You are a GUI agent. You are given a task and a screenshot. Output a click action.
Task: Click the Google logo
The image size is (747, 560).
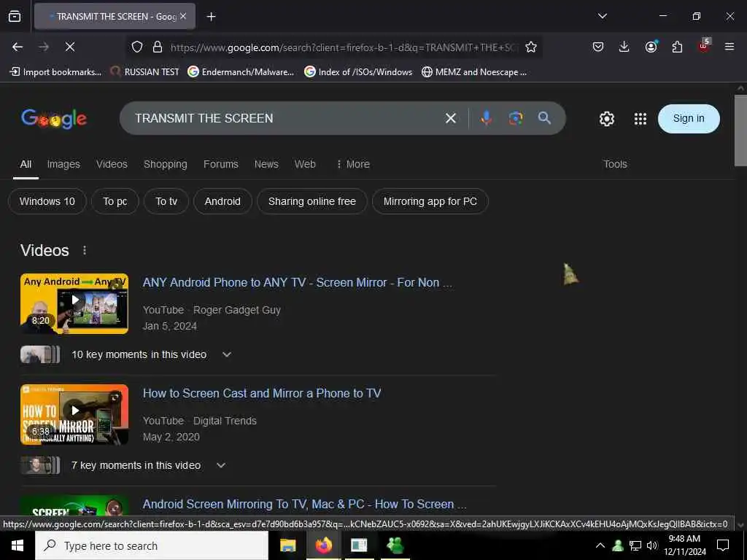54,119
